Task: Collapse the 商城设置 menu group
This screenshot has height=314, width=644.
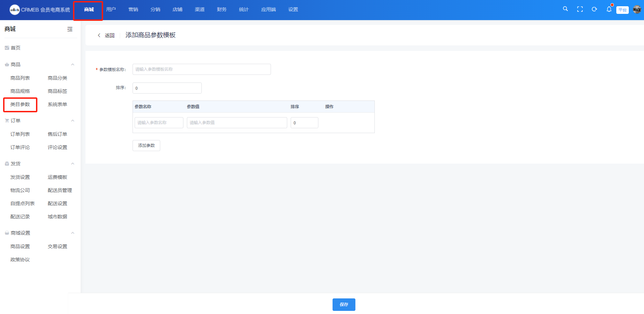Action: click(73, 233)
